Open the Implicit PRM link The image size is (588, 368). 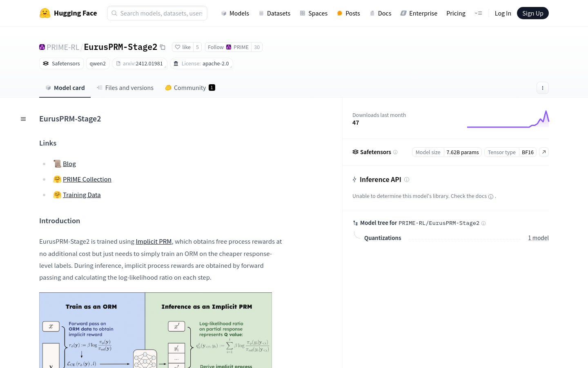[x=154, y=242]
